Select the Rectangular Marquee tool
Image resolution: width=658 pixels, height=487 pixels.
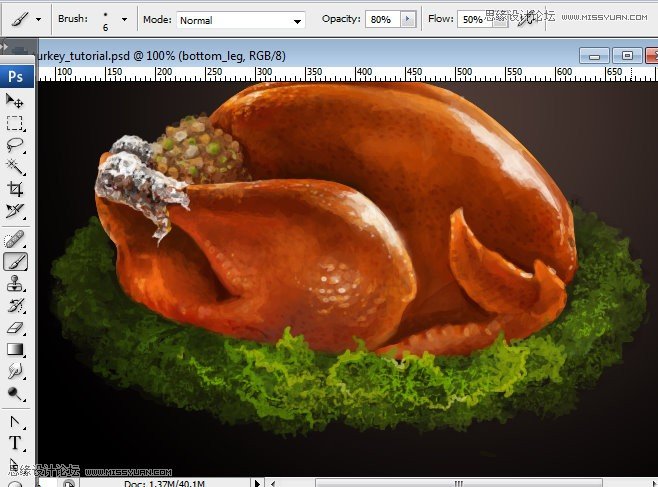tap(15, 123)
